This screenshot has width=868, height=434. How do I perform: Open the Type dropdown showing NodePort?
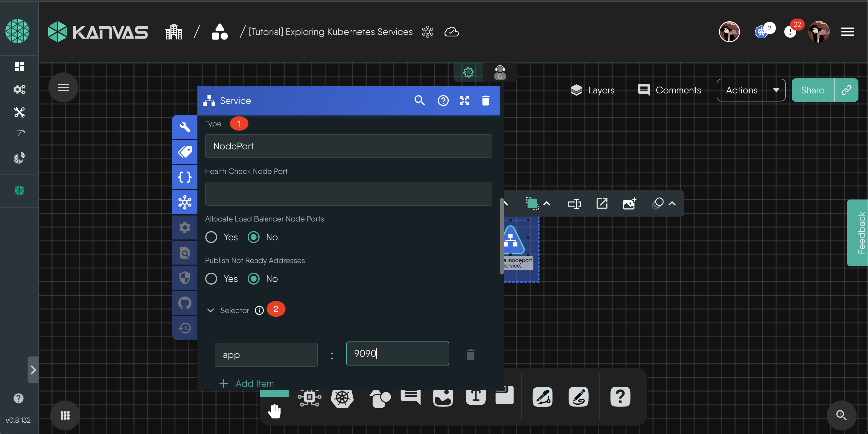(348, 146)
